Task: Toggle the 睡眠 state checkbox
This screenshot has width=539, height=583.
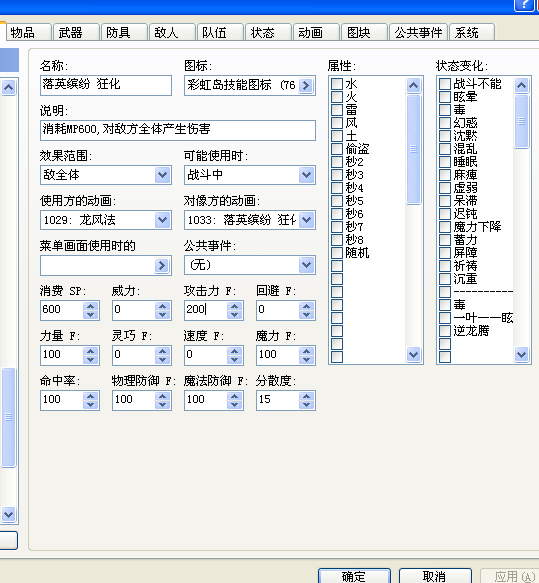Action: pyautogui.click(x=445, y=162)
